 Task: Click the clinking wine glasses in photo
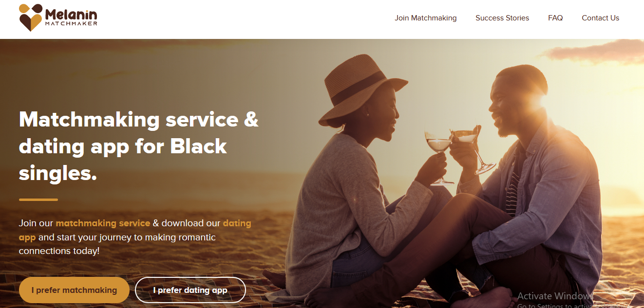453,151
